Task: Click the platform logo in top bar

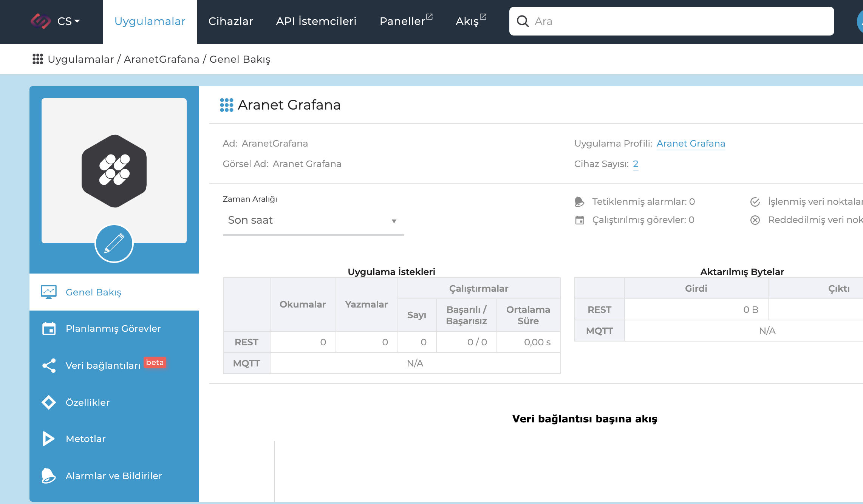Action: (40, 21)
